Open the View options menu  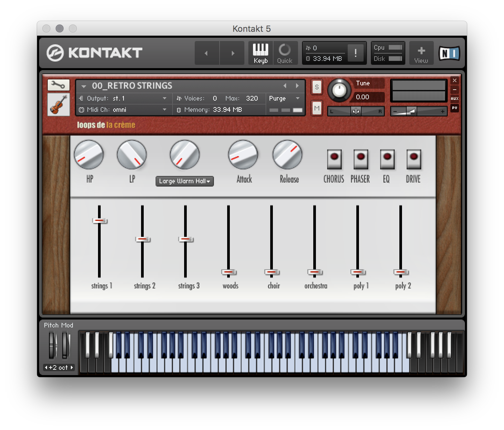[421, 53]
